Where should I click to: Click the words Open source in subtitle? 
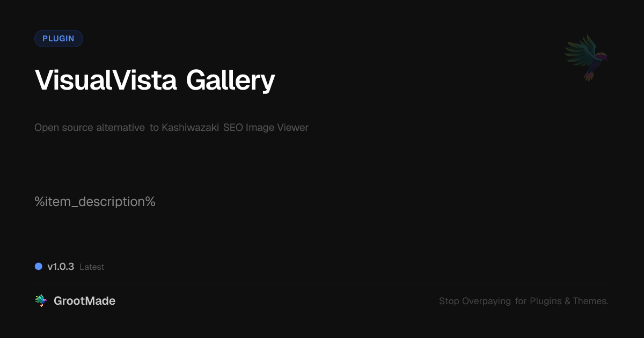click(64, 128)
